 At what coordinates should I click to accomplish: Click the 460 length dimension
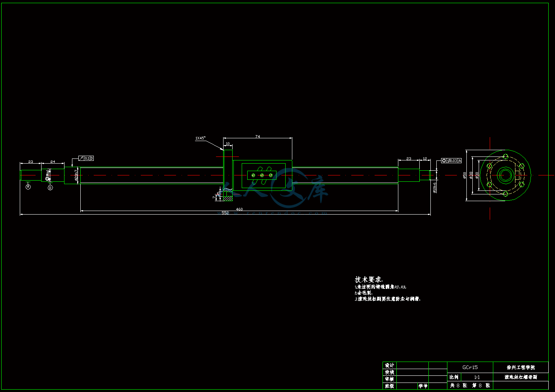tap(239, 209)
